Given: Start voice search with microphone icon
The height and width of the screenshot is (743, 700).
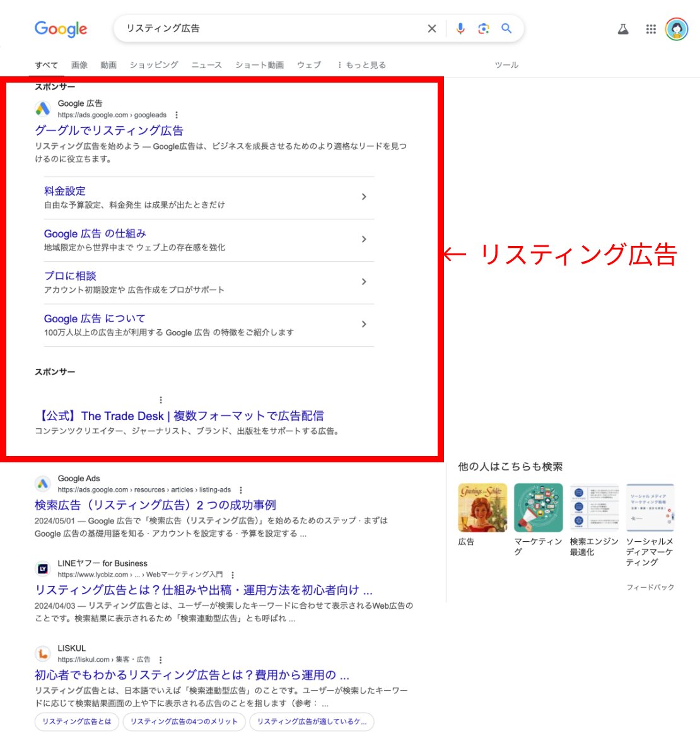Looking at the screenshot, I should [x=460, y=28].
